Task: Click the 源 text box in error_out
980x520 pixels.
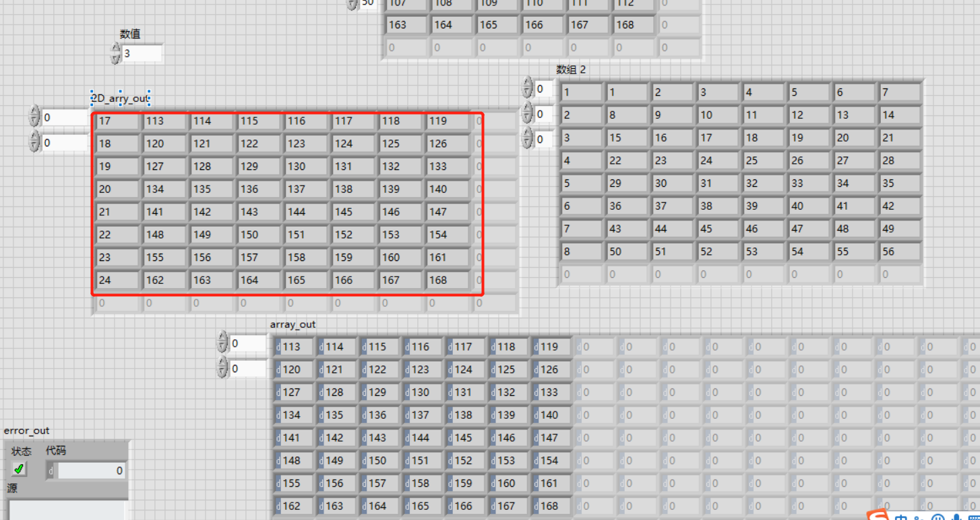Action: click(x=67, y=510)
